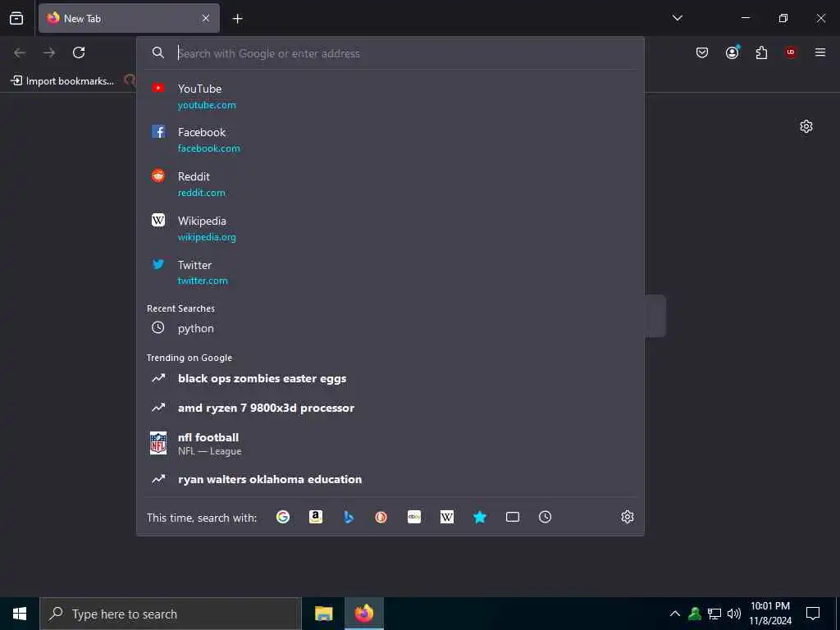This screenshot has width=840, height=630.
Task: Search history with clock icon
Action: coord(545,517)
